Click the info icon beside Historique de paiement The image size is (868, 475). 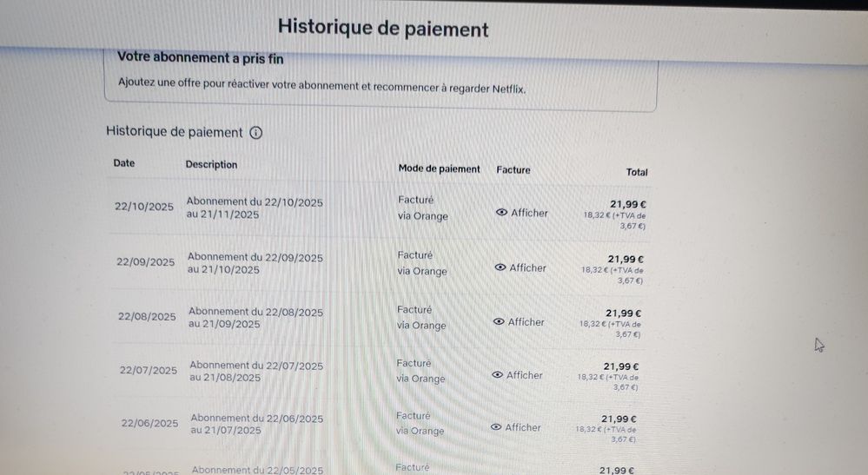coord(255,133)
